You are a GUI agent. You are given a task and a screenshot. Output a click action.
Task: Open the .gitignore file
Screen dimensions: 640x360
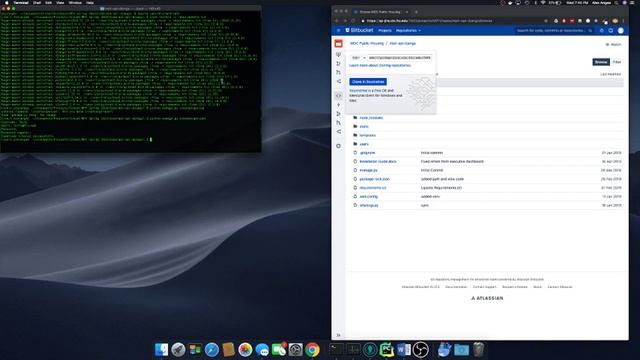pos(367,153)
